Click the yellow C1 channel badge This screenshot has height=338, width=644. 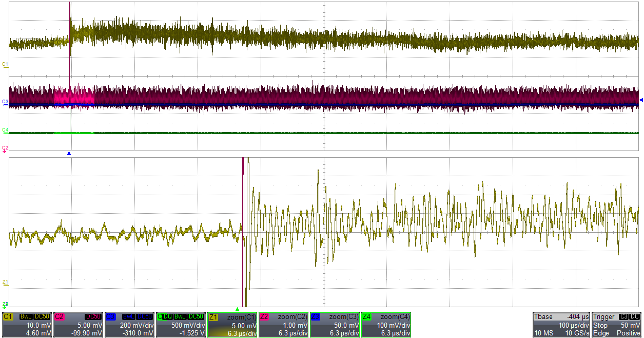tap(8, 317)
